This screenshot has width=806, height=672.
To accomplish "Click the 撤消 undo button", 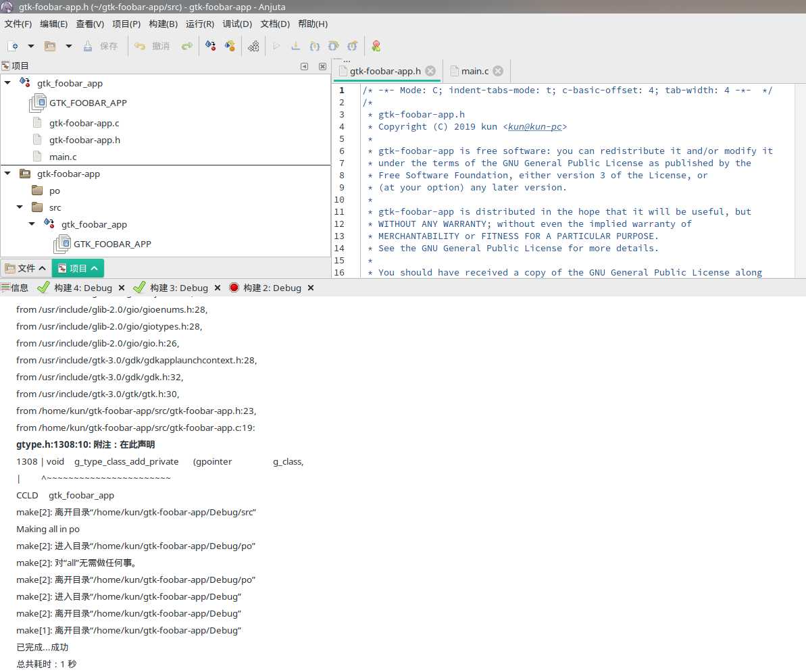I will tap(152, 46).
